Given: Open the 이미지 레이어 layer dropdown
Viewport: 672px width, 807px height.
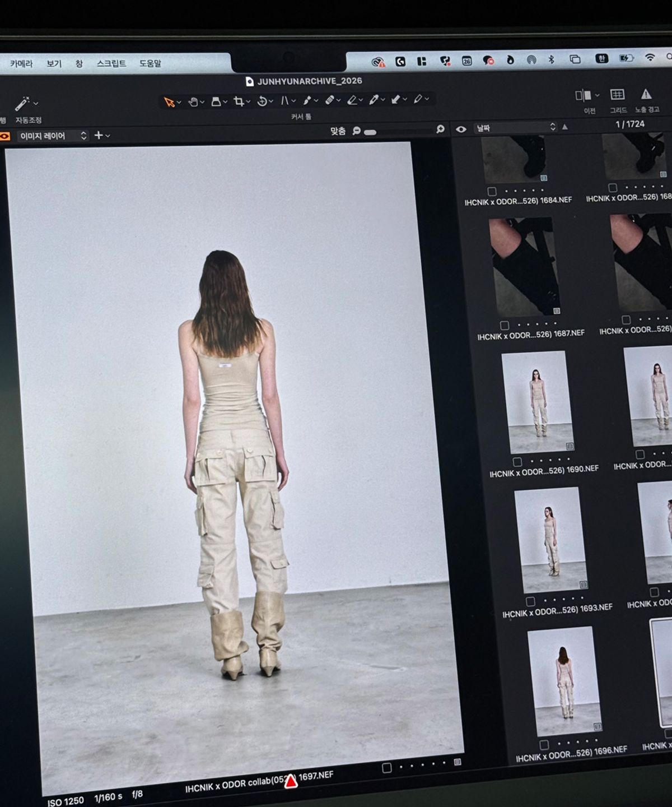Looking at the screenshot, I should point(53,136).
